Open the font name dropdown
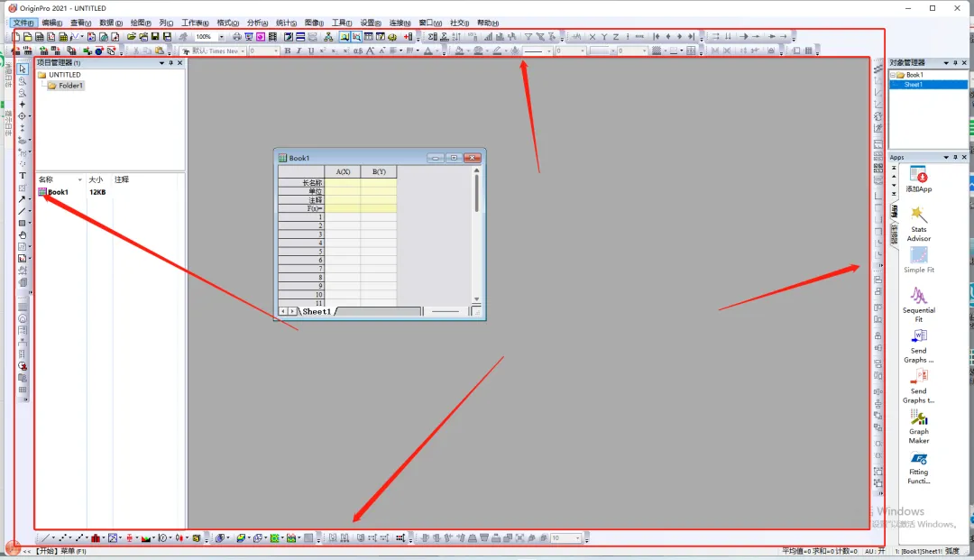This screenshot has height=560, width=974. (x=243, y=51)
